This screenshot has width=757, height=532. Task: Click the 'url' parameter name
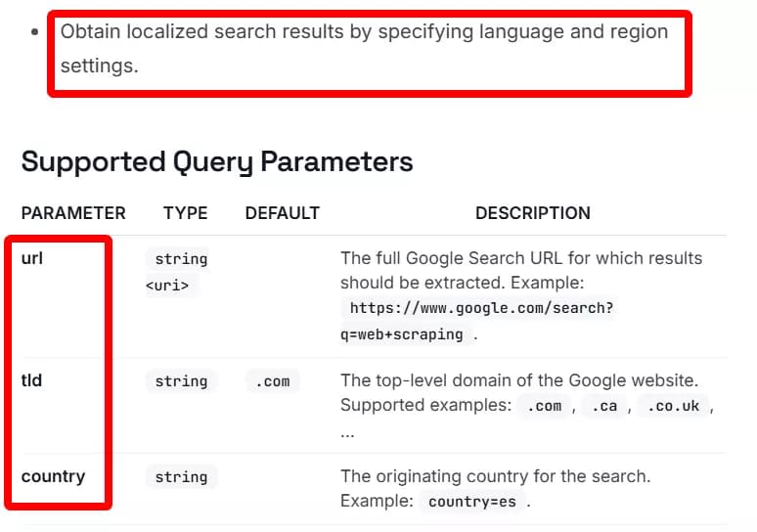(32, 258)
